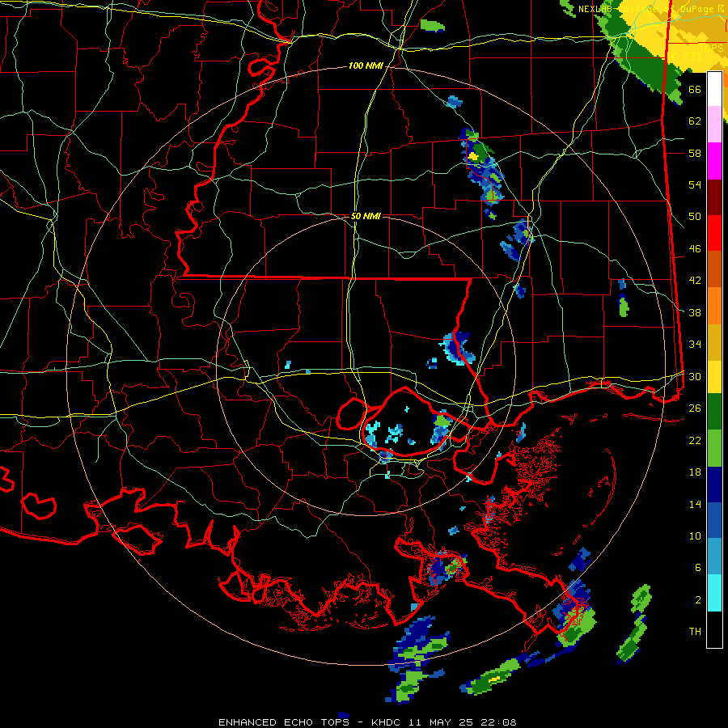Click the black TH threshold swatch
This screenshot has height=728, width=728.
714,629
